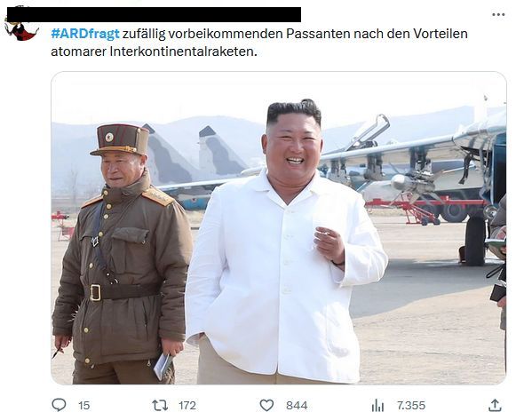516x420 pixels.
Task: Click the like count 844
Action: tap(297, 406)
